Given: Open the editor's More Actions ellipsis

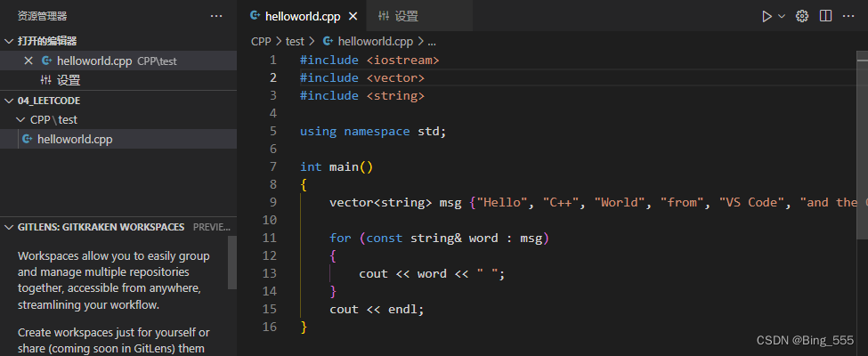Looking at the screenshot, I should [848, 16].
